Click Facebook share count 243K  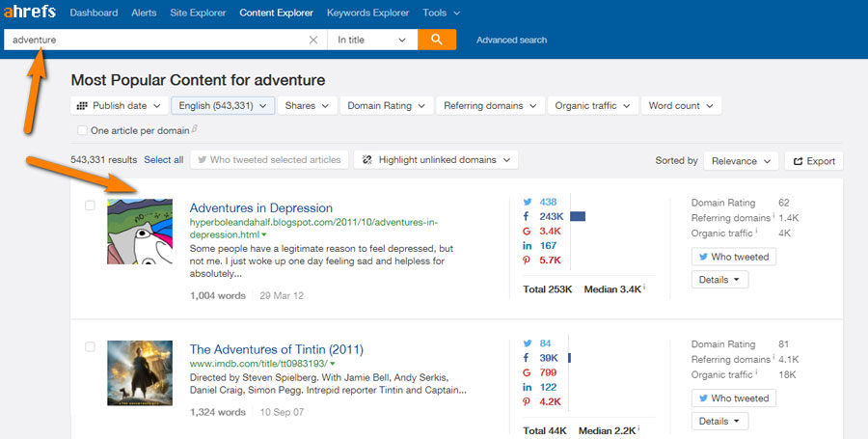point(552,216)
